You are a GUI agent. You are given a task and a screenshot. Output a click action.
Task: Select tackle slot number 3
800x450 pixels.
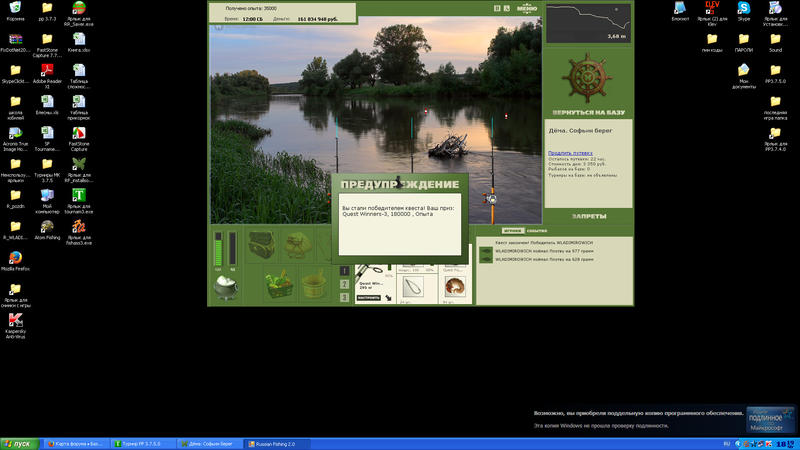click(344, 297)
